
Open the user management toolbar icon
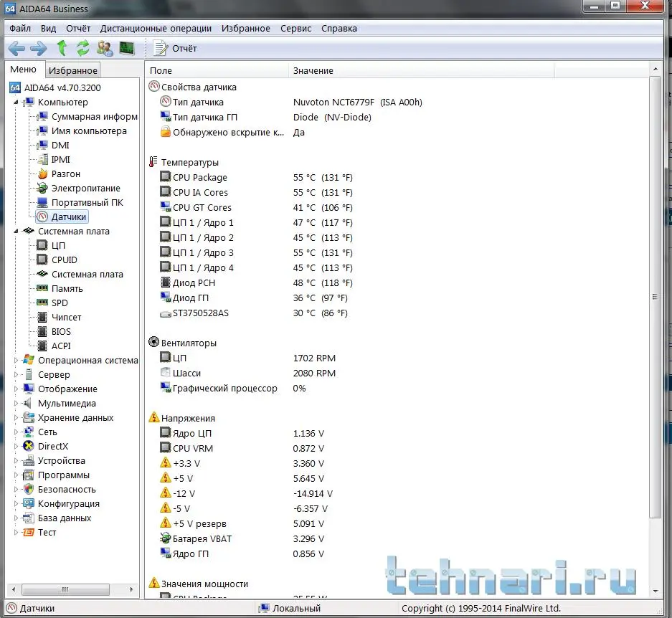[x=105, y=48]
